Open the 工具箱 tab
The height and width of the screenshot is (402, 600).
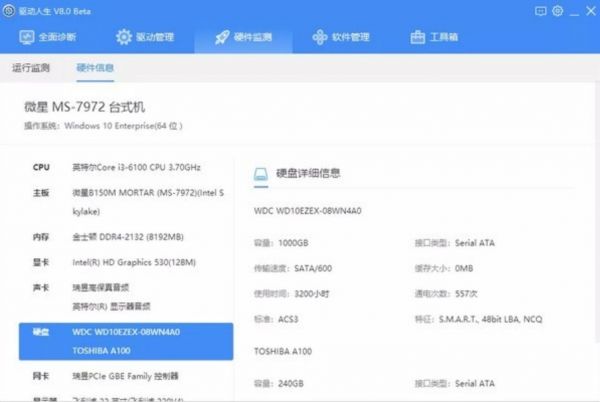[434, 37]
